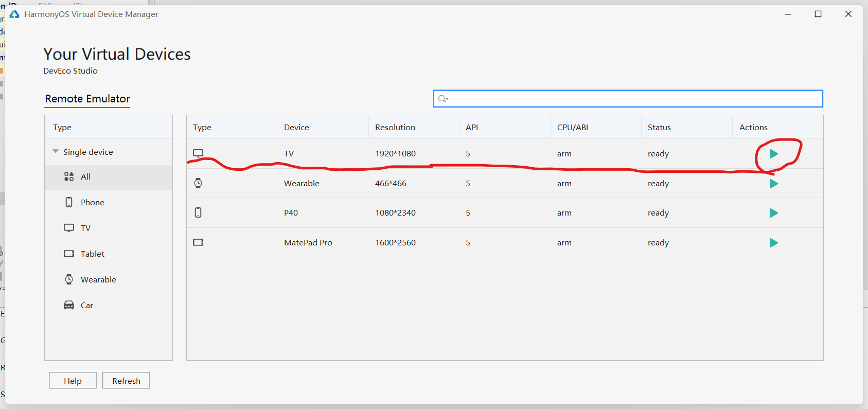Viewport: 868px width, 409px height.
Task: Click ready status in Wearable row
Action: point(658,184)
